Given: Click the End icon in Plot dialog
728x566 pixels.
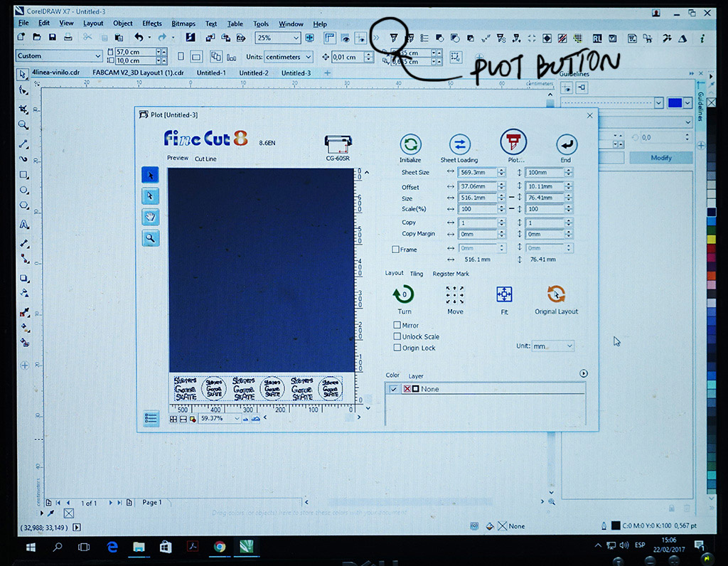Looking at the screenshot, I should pyautogui.click(x=567, y=144).
